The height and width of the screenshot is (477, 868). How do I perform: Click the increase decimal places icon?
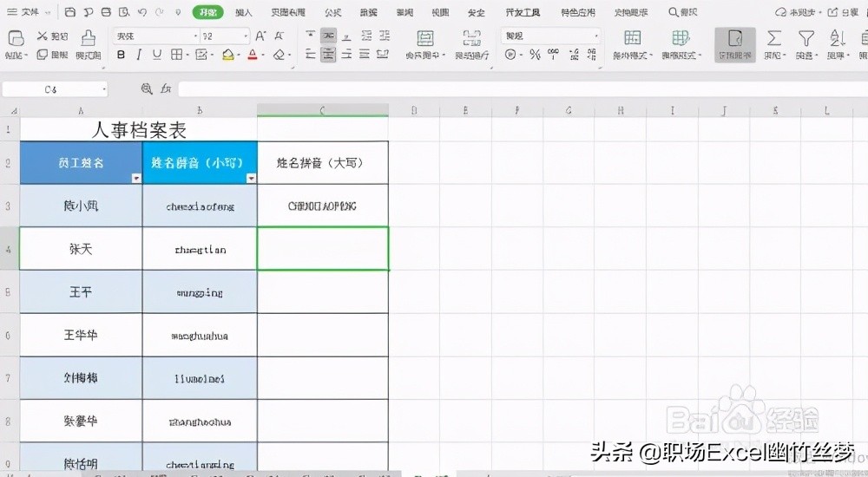coord(574,55)
